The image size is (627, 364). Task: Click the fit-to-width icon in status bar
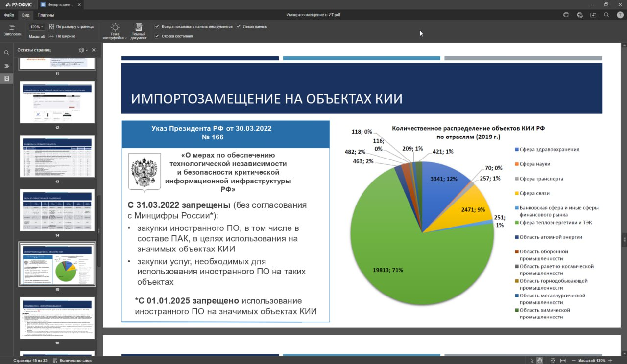click(x=563, y=360)
